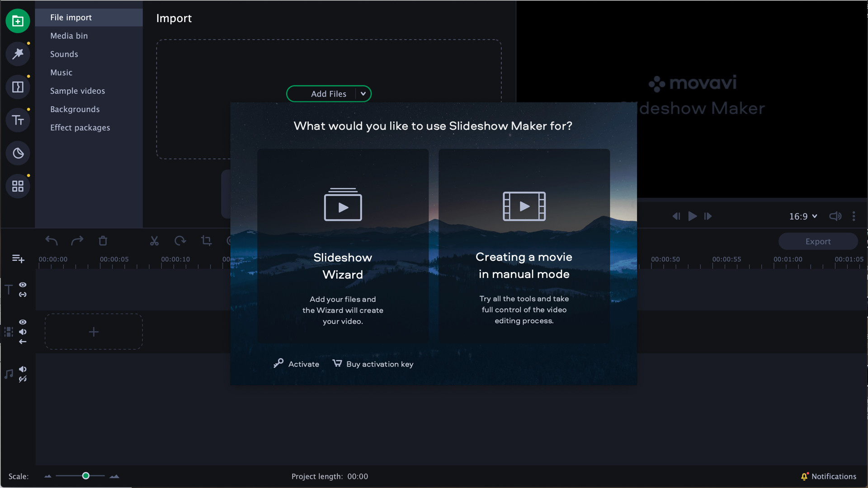868x488 pixels.
Task: Drag the Scale slider to zoom timeline
Action: [x=86, y=476]
